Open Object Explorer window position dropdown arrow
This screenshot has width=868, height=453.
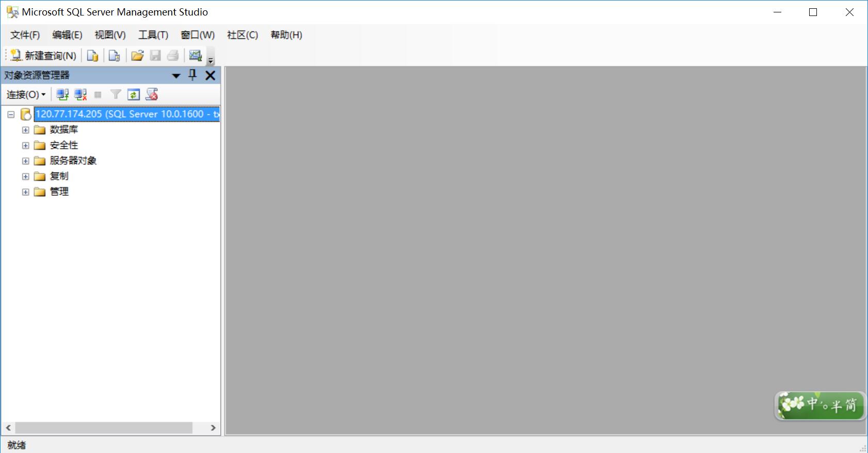176,75
